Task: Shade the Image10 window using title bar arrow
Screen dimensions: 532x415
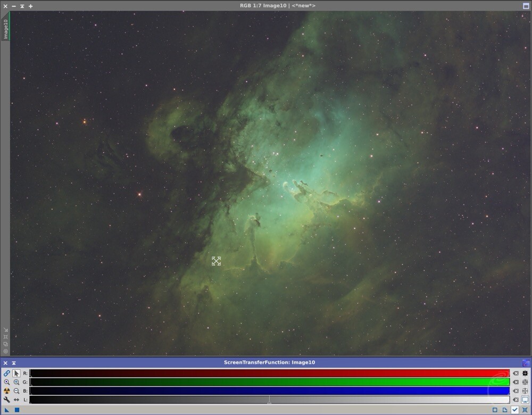Action: point(22,6)
